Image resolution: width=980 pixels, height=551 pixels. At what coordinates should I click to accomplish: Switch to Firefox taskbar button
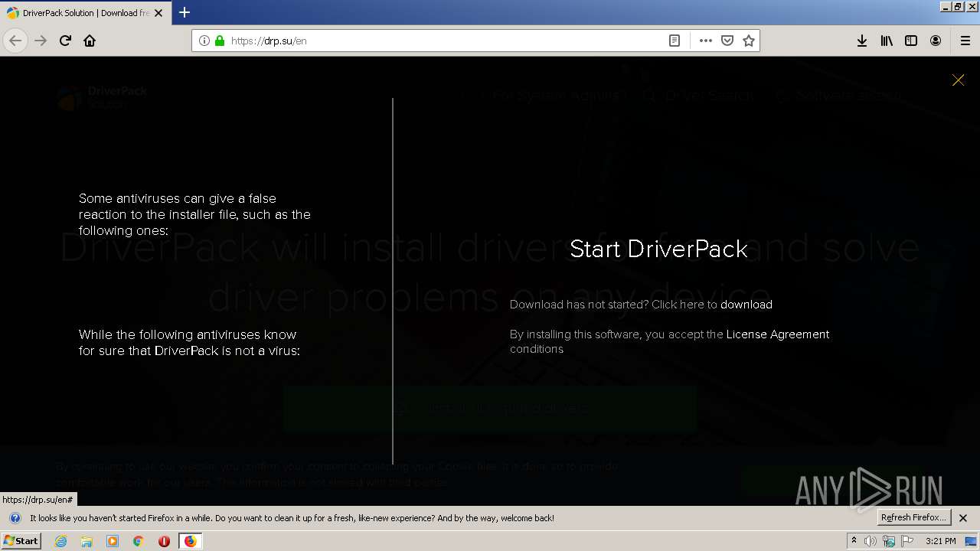point(190,541)
